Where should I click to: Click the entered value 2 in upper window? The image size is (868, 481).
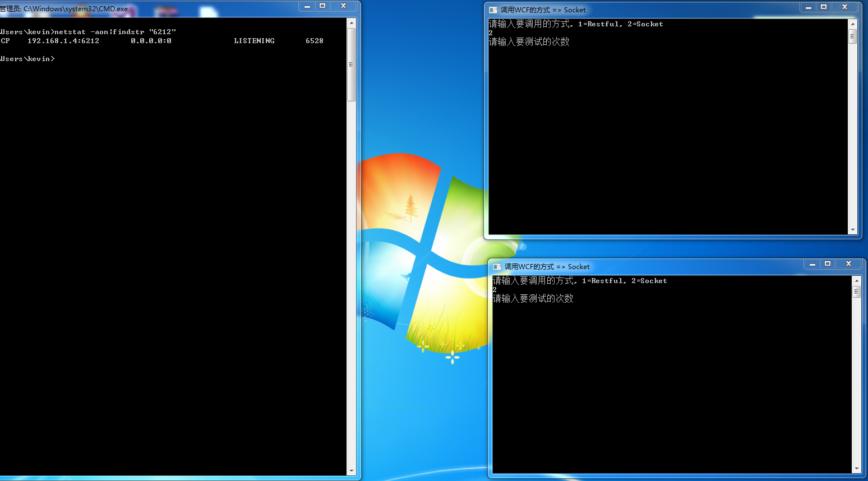point(491,33)
